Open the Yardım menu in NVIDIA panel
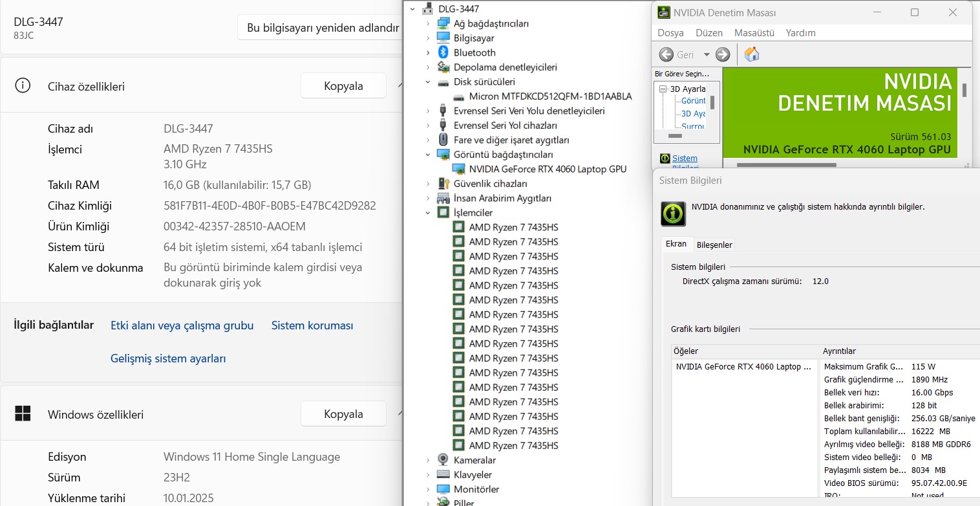 (800, 33)
